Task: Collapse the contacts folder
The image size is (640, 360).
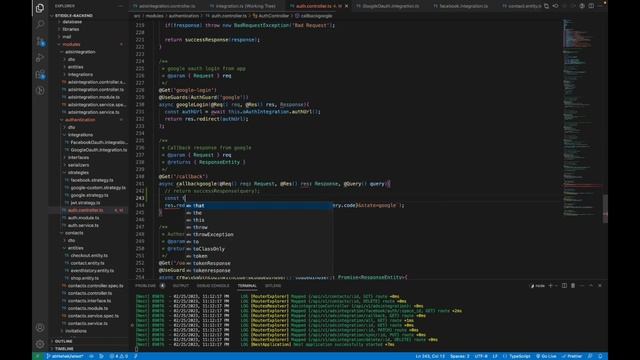Action: click(x=74, y=233)
